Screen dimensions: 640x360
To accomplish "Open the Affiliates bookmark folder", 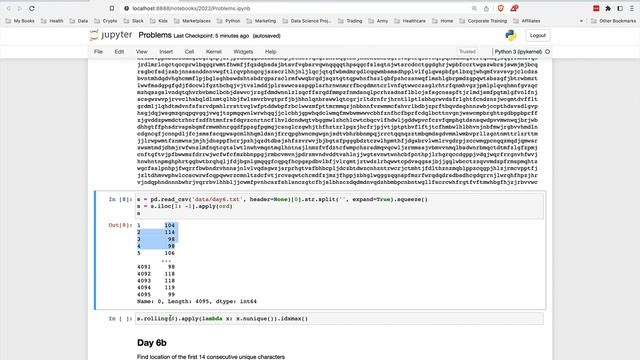I will 527,21.
